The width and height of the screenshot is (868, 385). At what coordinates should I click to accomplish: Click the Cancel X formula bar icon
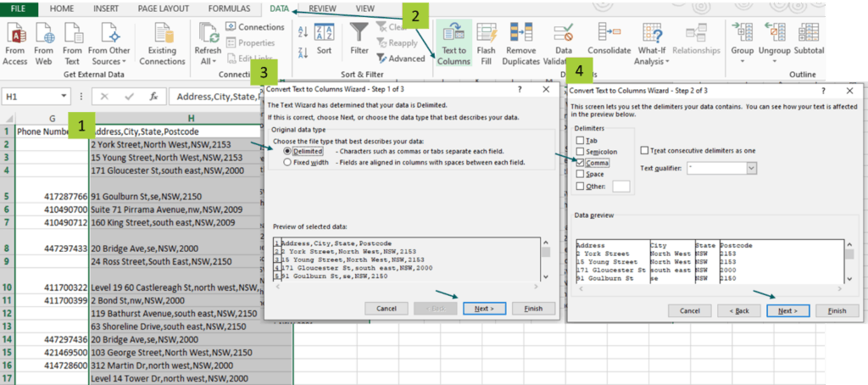click(104, 97)
